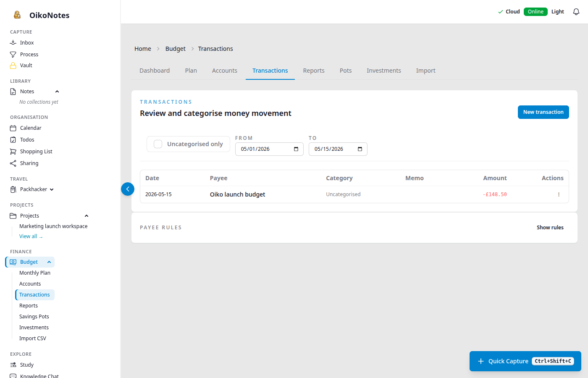
Task: Click the Cloud sync checkmark icon
Action: (500, 12)
